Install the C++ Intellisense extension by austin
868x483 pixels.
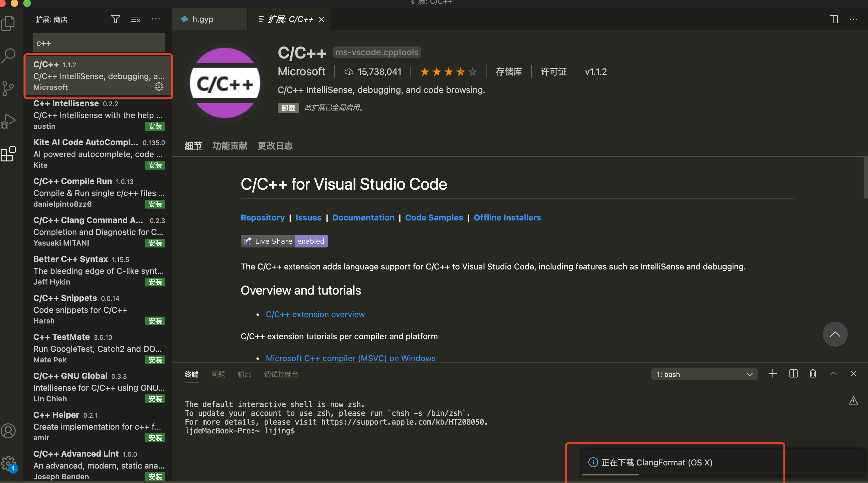155,126
